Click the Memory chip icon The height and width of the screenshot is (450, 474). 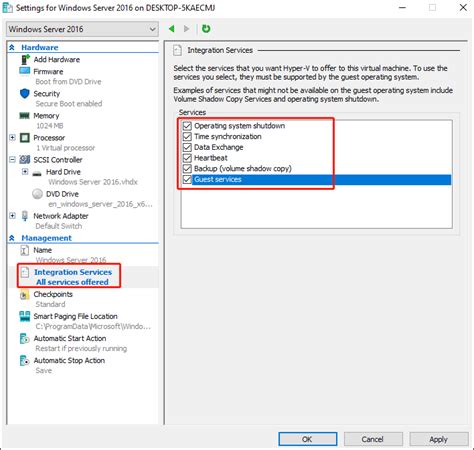tap(24, 116)
